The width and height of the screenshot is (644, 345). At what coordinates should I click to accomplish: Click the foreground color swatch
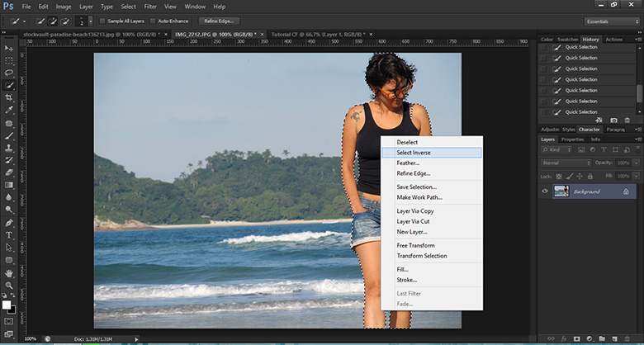(x=7, y=305)
